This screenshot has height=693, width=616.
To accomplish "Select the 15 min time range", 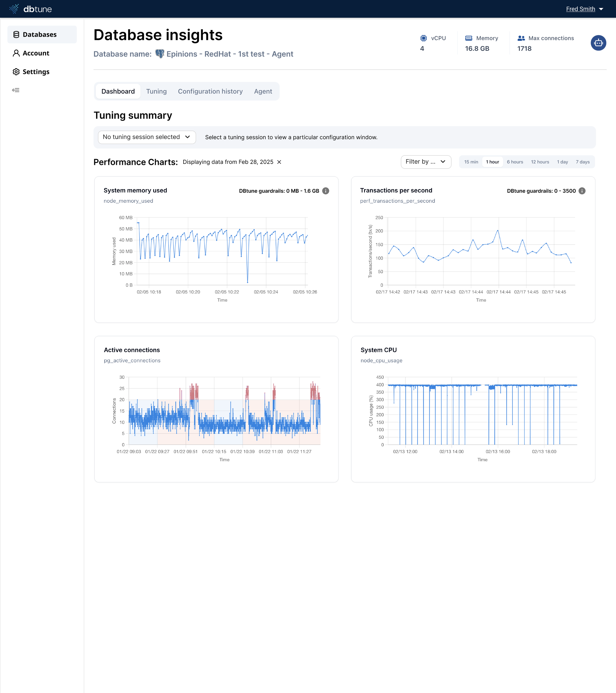I will coord(471,162).
